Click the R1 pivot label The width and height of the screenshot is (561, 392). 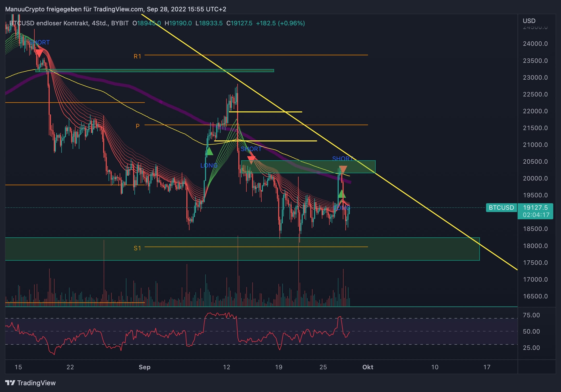(x=137, y=56)
